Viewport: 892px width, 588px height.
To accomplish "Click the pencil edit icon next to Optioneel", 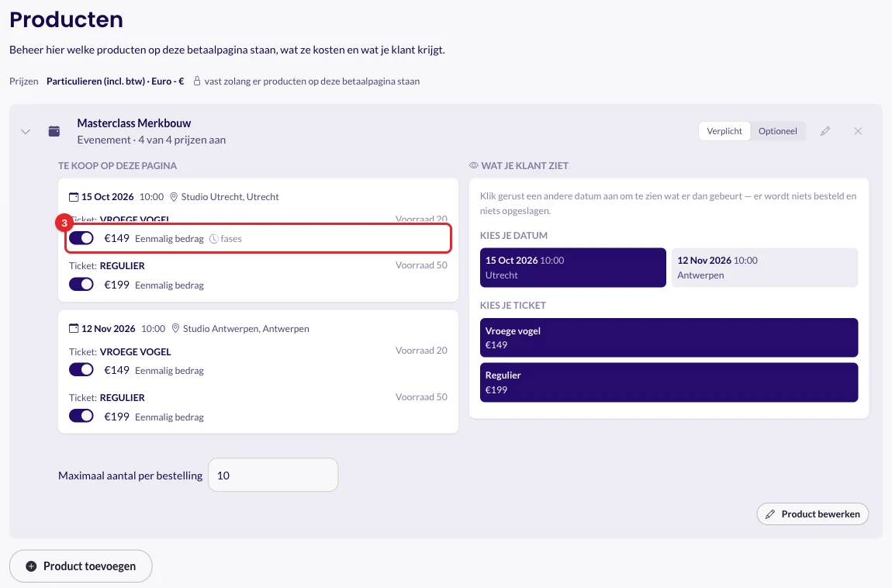I will pos(825,131).
